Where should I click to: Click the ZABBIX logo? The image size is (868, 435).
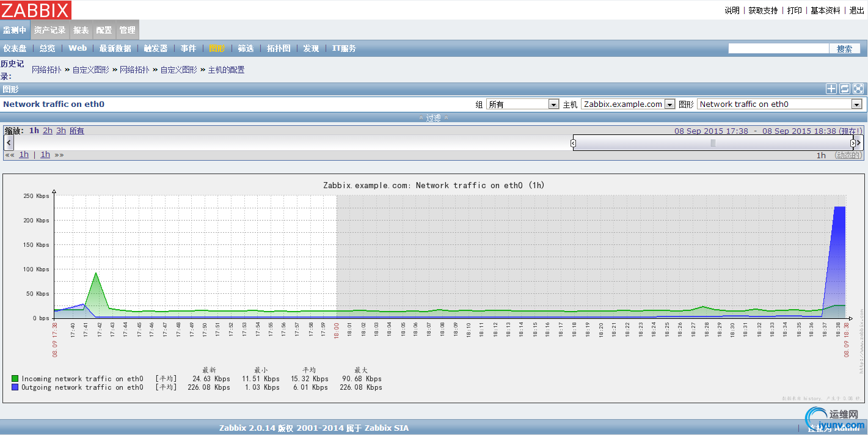click(x=36, y=10)
